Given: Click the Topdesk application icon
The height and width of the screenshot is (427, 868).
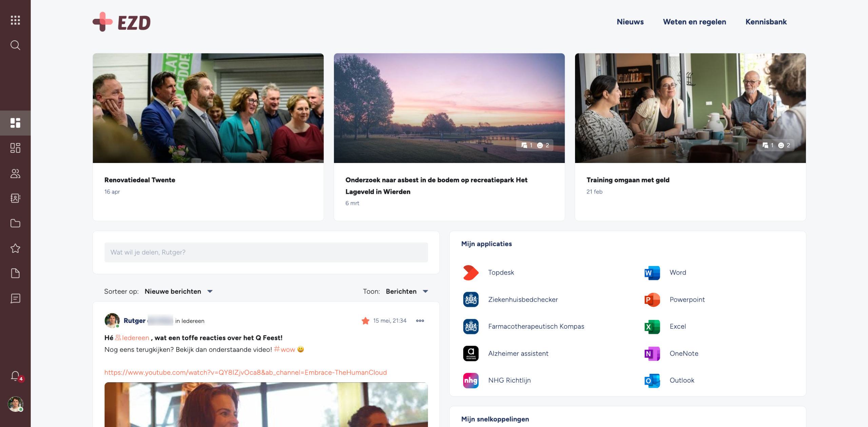Looking at the screenshot, I should (471, 272).
